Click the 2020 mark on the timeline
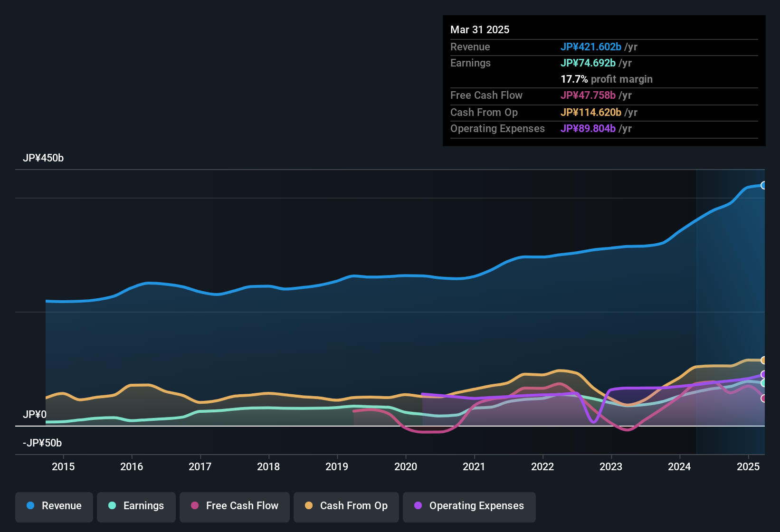The width and height of the screenshot is (780, 532). click(x=406, y=467)
